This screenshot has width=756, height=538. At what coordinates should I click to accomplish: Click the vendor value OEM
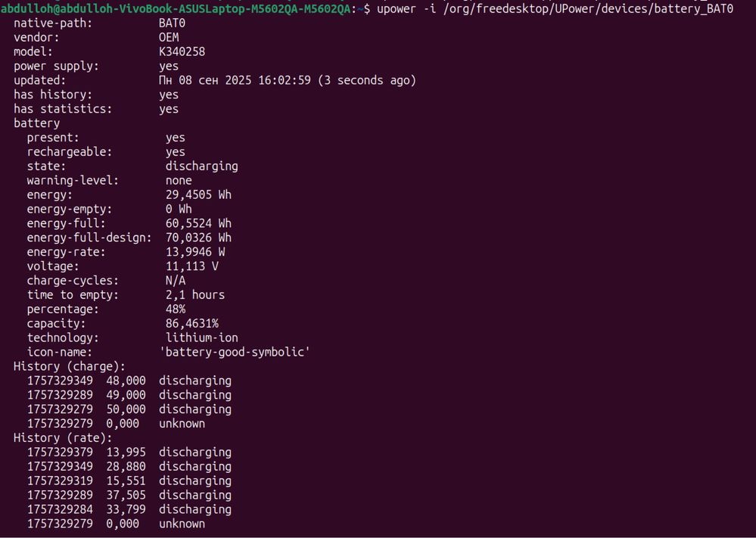pyautogui.click(x=169, y=37)
